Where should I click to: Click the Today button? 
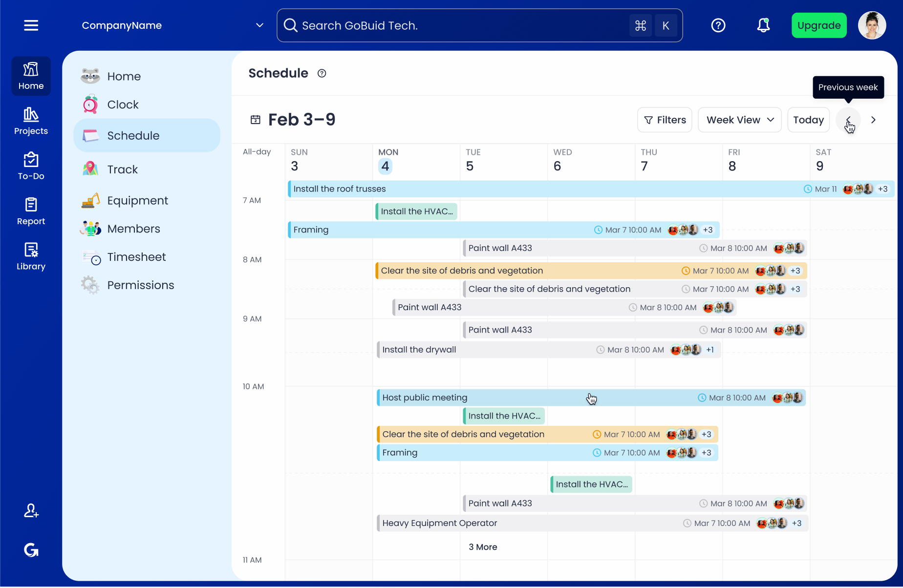pos(808,120)
